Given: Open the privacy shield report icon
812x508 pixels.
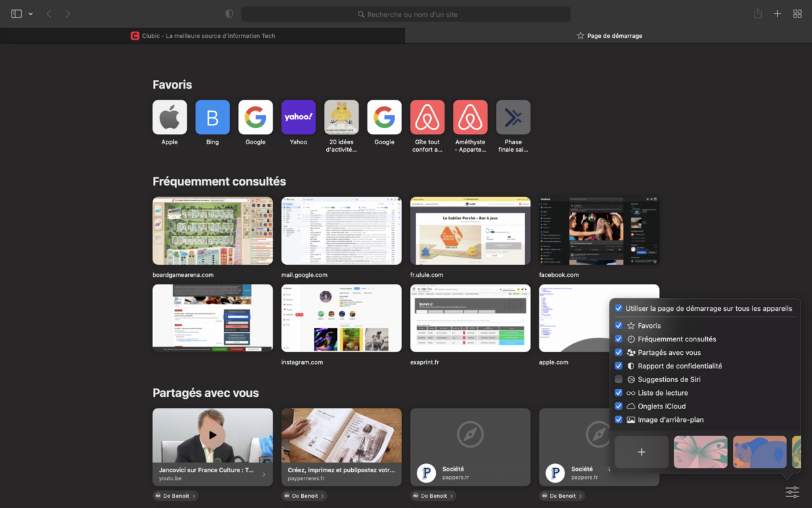Looking at the screenshot, I should (229, 14).
